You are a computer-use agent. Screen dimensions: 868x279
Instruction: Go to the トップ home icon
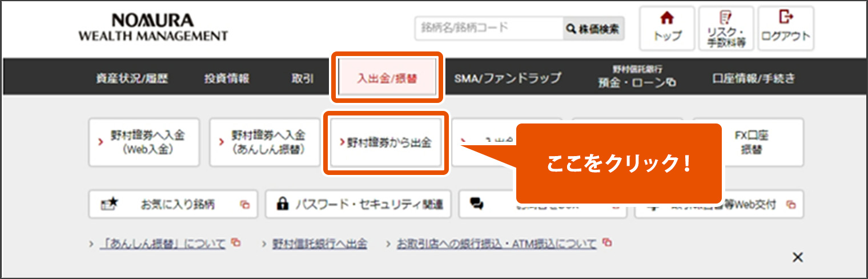click(x=667, y=29)
